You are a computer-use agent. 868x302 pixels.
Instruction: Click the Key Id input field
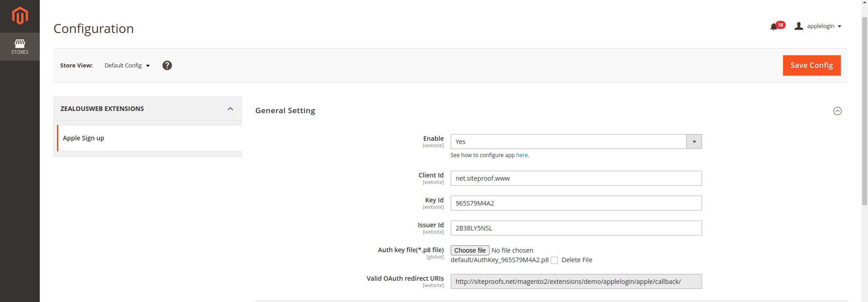click(576, 203)
